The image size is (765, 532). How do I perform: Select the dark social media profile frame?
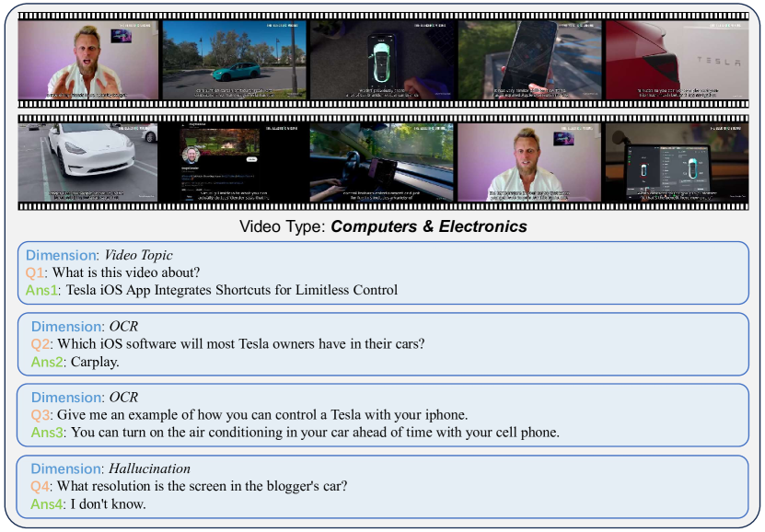tap(234, 162)
